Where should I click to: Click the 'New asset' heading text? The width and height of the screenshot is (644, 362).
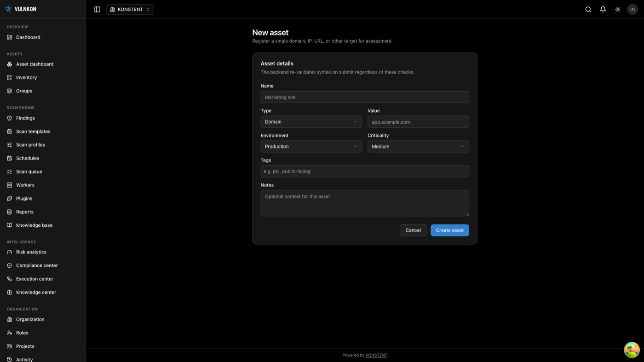270,33
